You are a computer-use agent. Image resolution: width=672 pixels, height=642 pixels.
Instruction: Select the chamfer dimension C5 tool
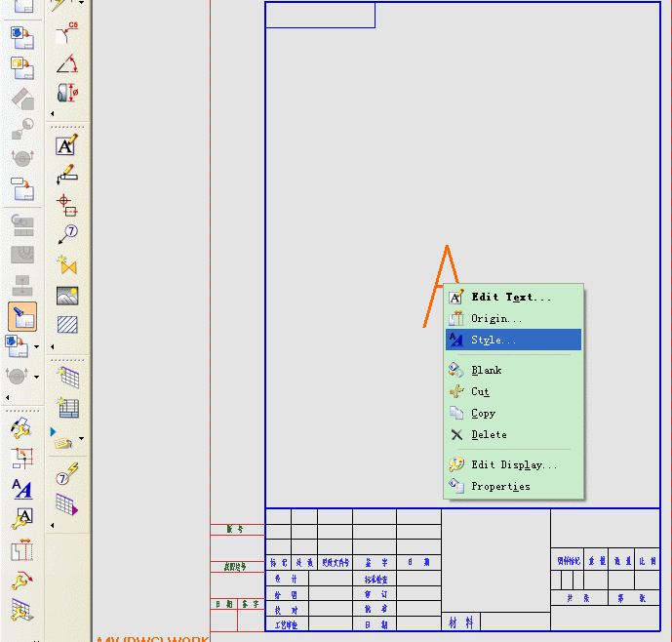67,32
